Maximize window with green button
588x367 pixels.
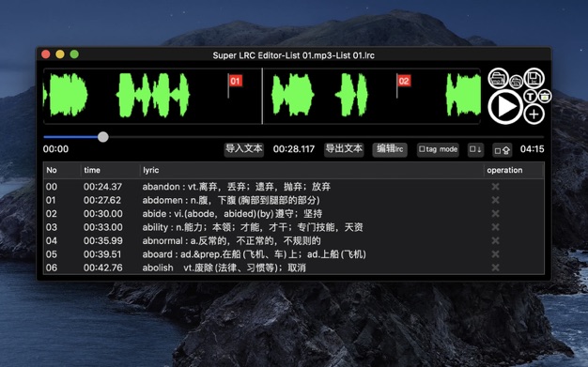tap(74, 54)
